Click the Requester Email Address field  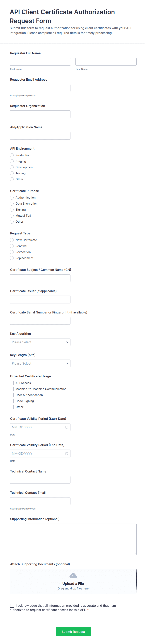pyautogui.click(x=40, y=88)
